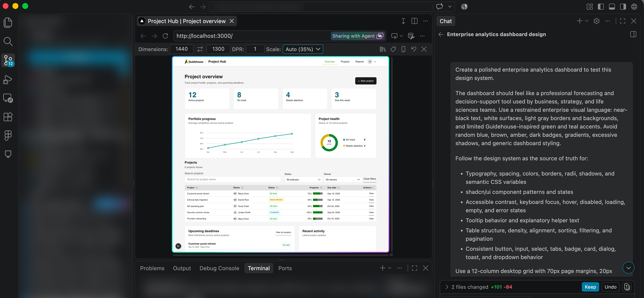Click the localhost:3000 URL field

pyautogui.click(x=252, y=36)
